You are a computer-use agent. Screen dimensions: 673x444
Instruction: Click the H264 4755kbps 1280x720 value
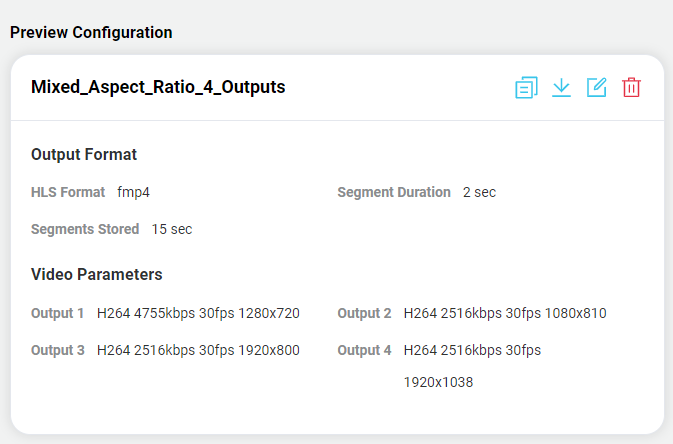198,313
